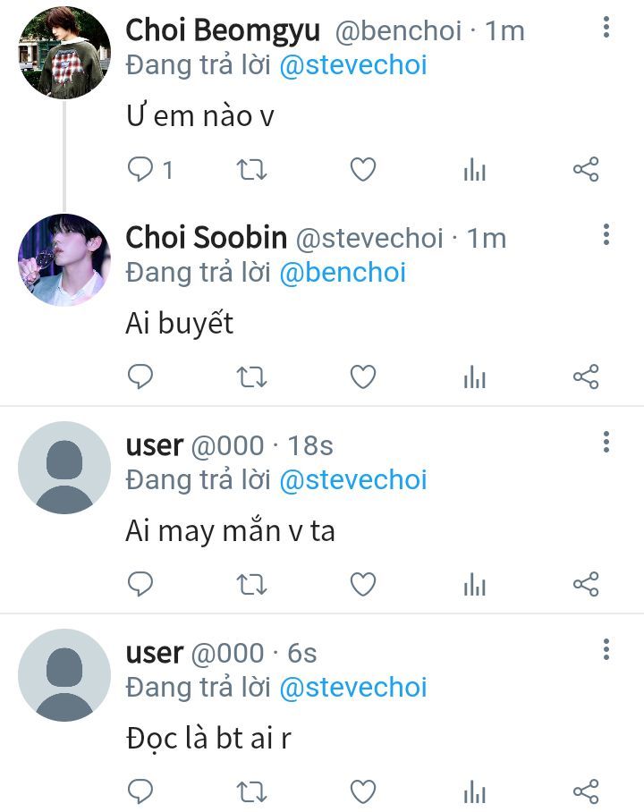
Task: Like the "Ai may mắn v ta" tweet
Action: [x=363, y=584]
